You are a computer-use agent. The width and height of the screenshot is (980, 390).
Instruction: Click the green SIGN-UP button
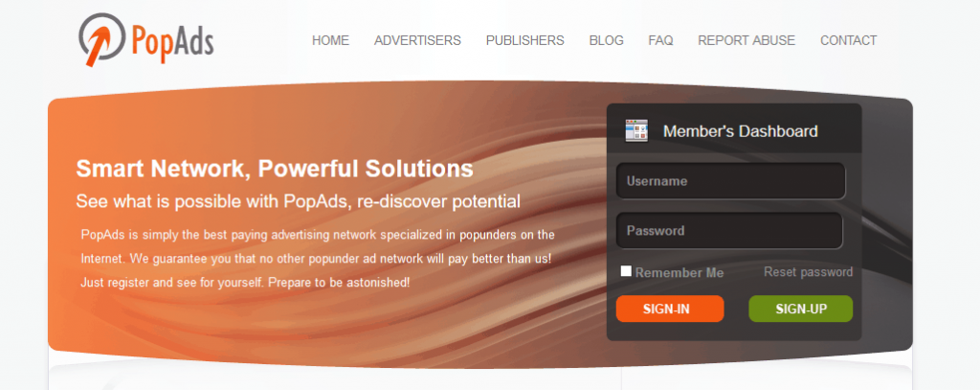point(801,309)
